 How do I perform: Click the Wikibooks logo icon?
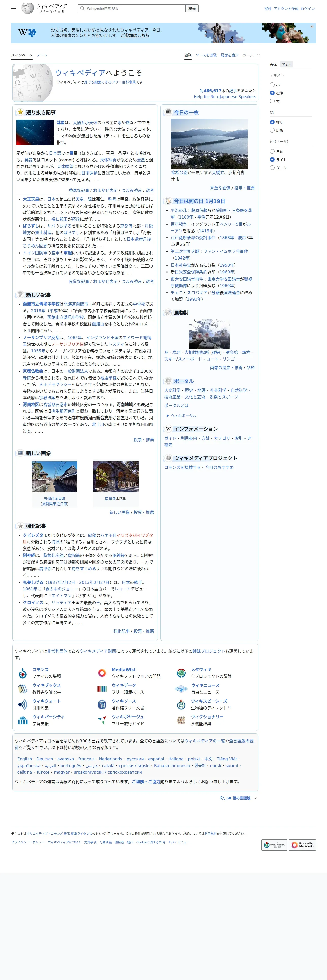tap(23, 689)
